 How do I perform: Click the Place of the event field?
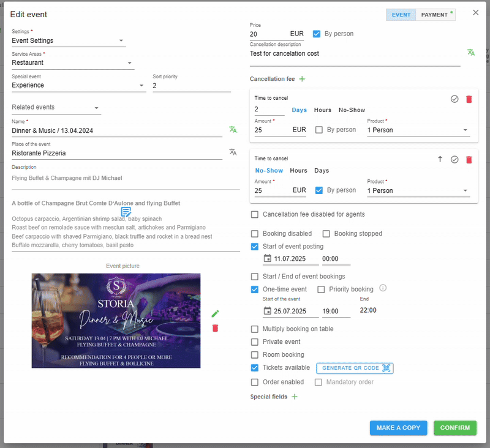117,153
